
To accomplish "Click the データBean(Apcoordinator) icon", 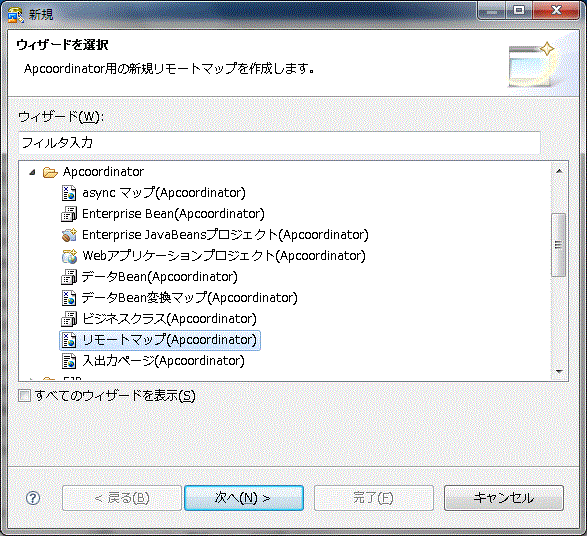I will pos(69,277).
